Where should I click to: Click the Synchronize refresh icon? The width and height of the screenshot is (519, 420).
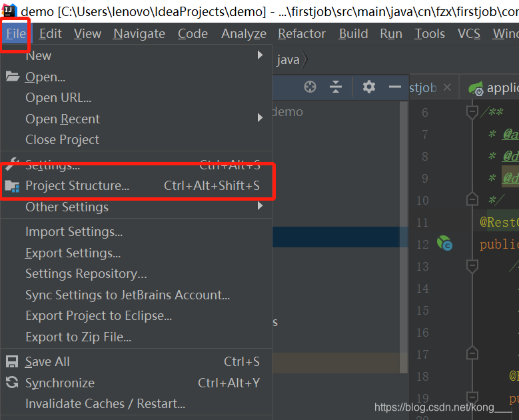[x=12, y=382]
